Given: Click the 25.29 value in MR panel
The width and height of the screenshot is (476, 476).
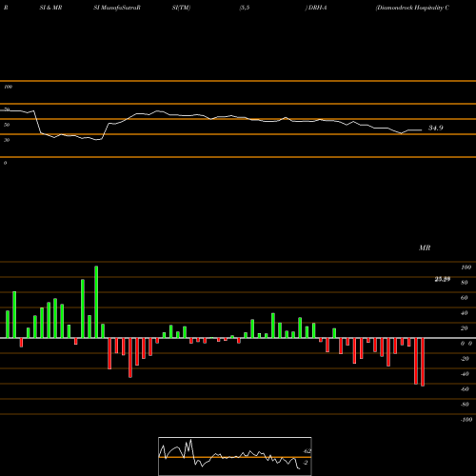Looking at the screenshot, I should [x=443, y=279].
